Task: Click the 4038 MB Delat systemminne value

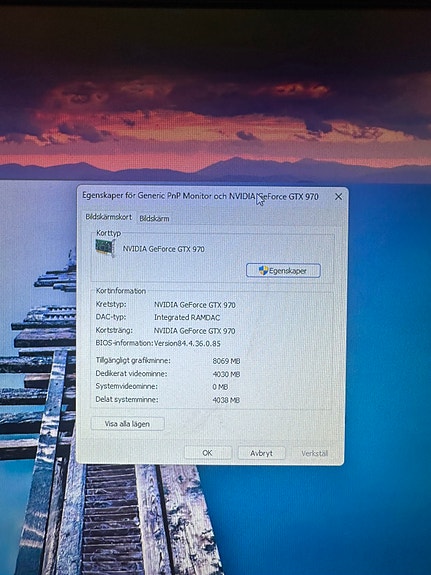Action: point(226,400)
